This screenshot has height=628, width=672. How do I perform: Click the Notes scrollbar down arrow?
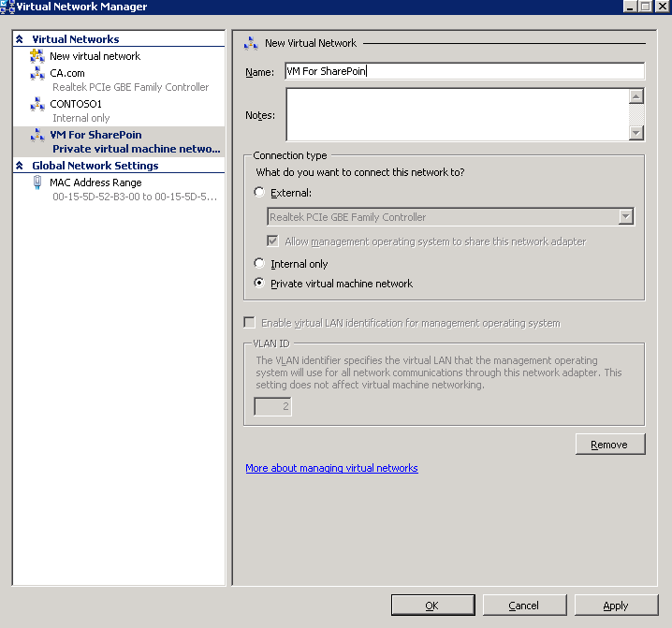(636, 133)
